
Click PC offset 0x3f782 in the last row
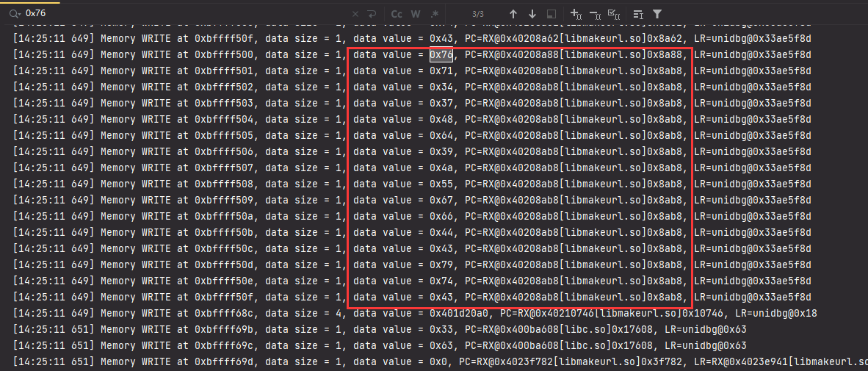click(665, 361)
